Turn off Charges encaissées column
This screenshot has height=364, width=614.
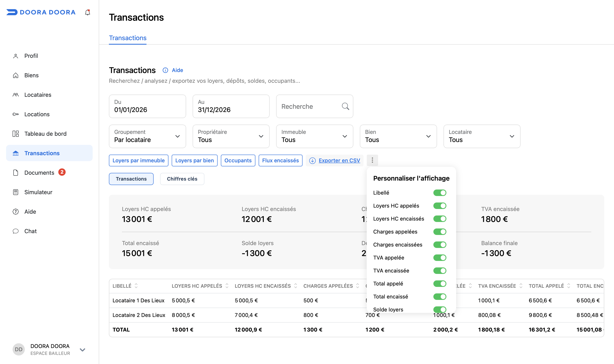pos(440,245)
